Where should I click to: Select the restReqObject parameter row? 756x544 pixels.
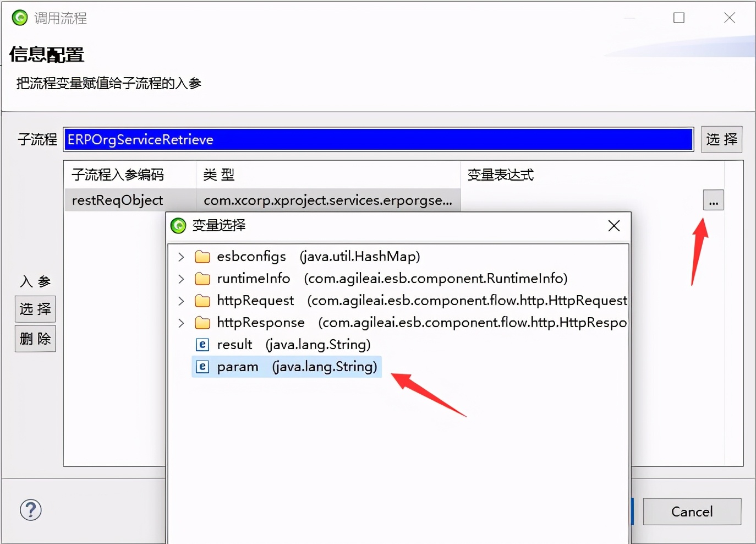(x=117, y=200)
